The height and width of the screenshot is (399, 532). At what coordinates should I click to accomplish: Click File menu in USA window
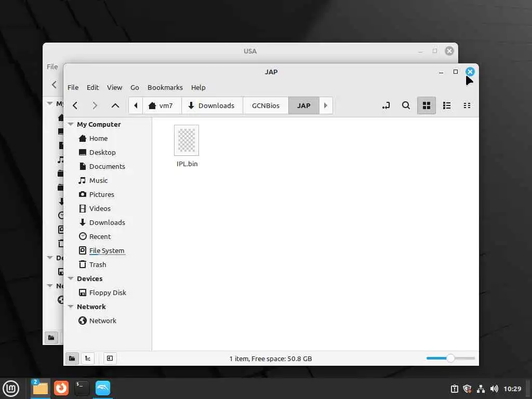[x=52, y=67]
